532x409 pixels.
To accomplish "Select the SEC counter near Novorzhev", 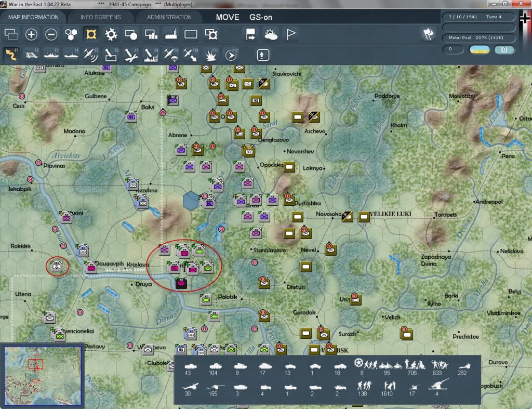I will click(x=249, y=151).
